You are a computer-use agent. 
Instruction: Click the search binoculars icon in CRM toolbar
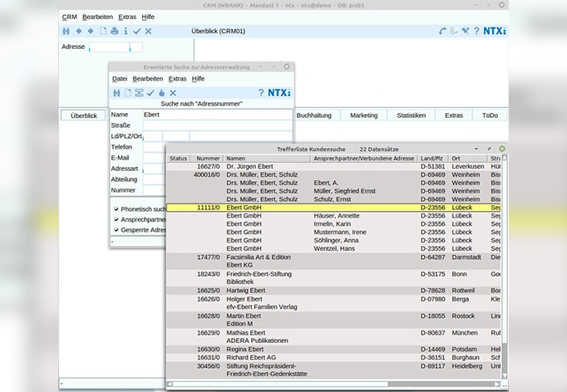pos(66,31)
